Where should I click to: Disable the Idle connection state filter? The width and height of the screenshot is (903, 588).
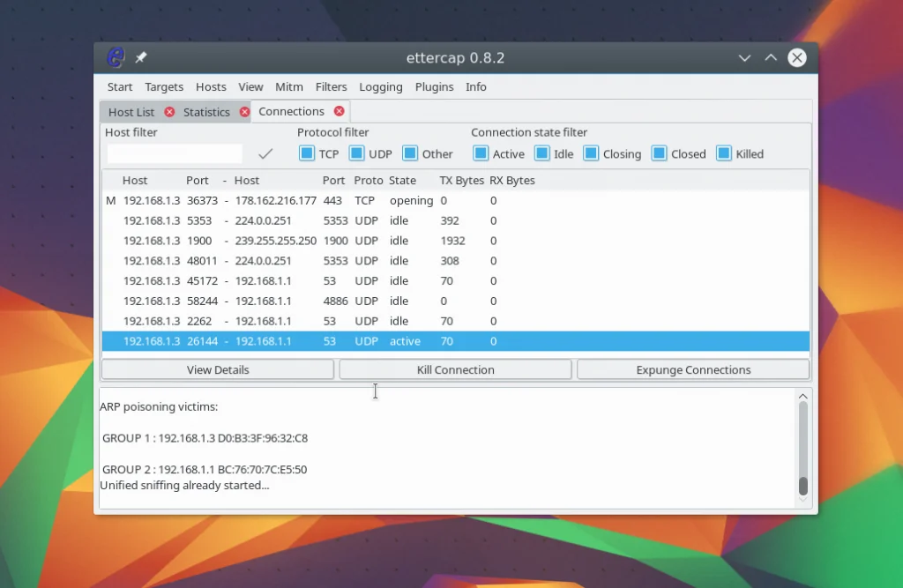(x=541, y=153)
